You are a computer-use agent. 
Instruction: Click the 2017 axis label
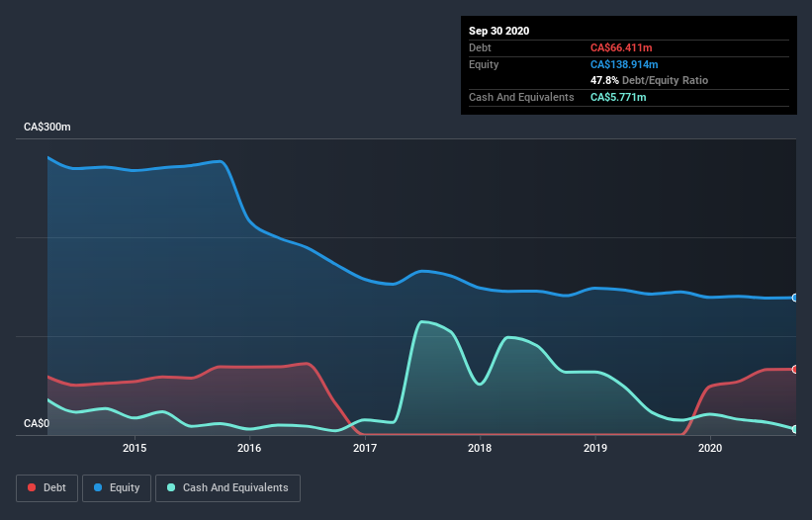(x=365, y=448)
